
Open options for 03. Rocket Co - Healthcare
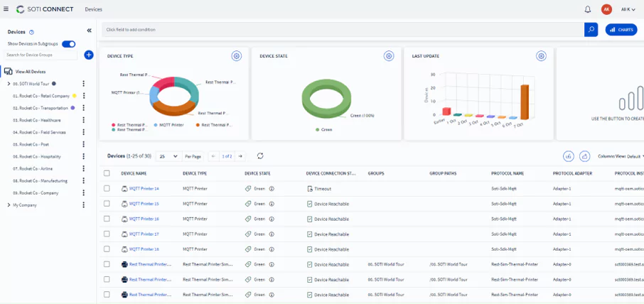tap(84, 120)
